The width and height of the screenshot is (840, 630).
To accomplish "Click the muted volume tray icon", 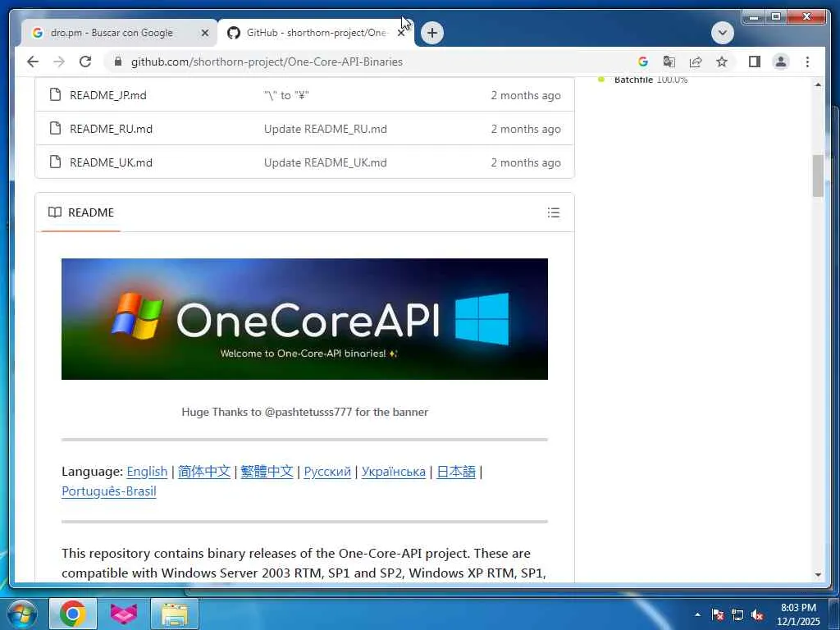I will [757, 614].
